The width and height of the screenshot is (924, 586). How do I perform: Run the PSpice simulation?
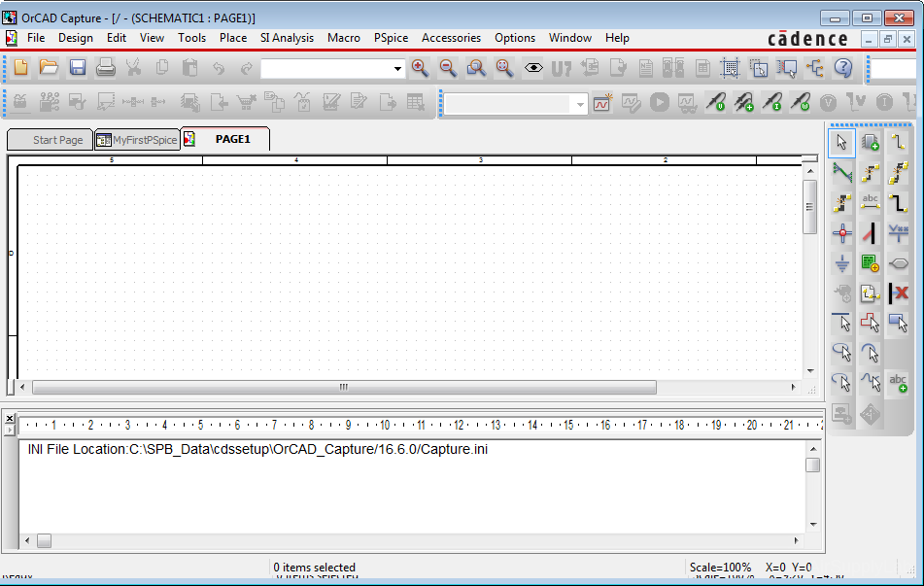(x=661, y=101)
